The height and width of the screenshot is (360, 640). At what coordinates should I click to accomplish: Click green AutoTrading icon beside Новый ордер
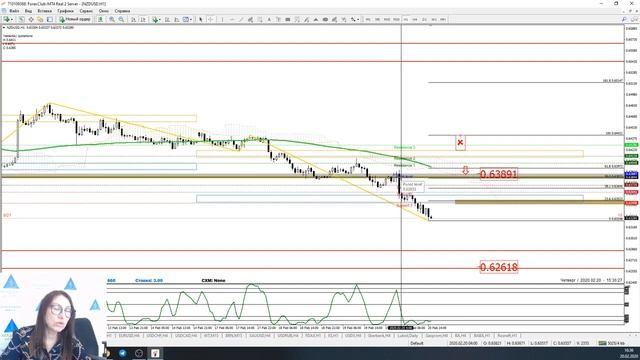coord(100,19)
